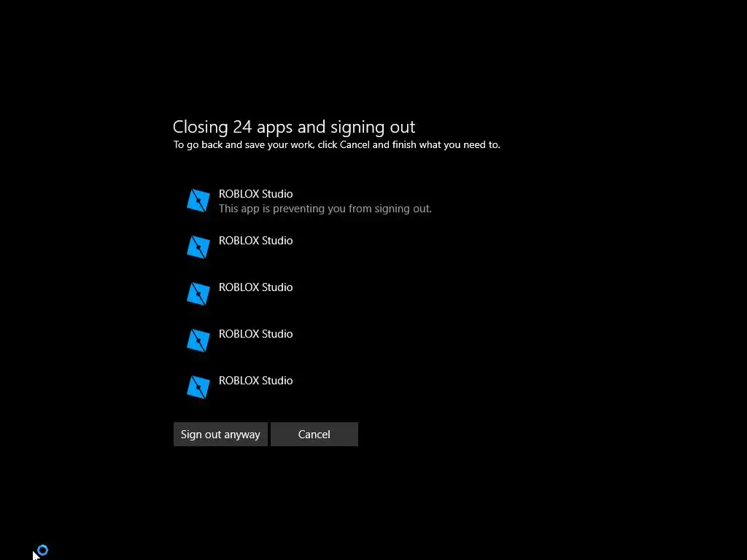Select the ROBLOX Studio icon preventing sign out
The image size is (747, 560).
[198, 201]
